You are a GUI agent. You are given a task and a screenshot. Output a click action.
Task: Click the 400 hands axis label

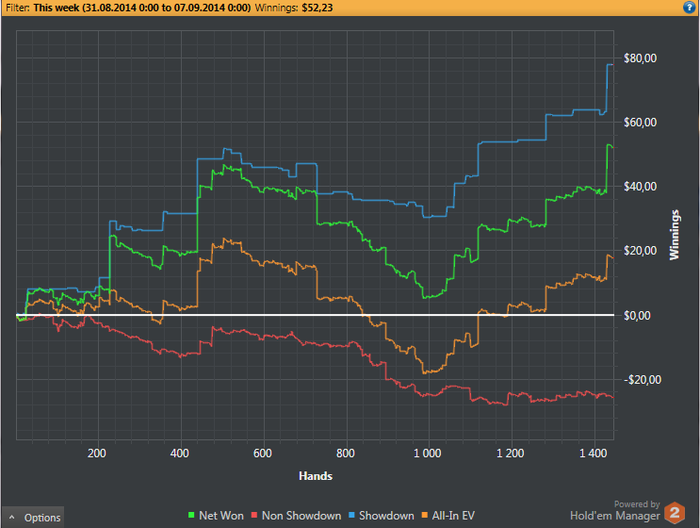click(x=179, y=453)
